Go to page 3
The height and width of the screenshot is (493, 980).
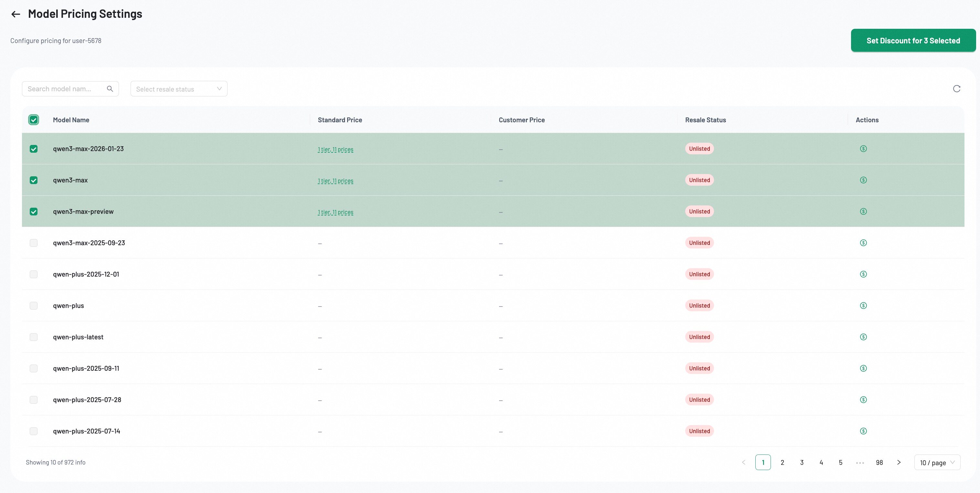[x=802, y=463]
